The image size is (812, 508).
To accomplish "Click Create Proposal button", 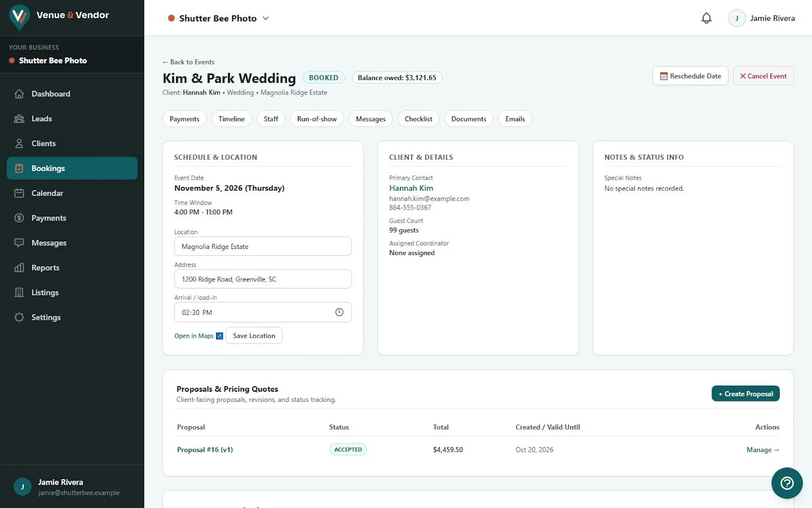I will [x=746, y=394].
